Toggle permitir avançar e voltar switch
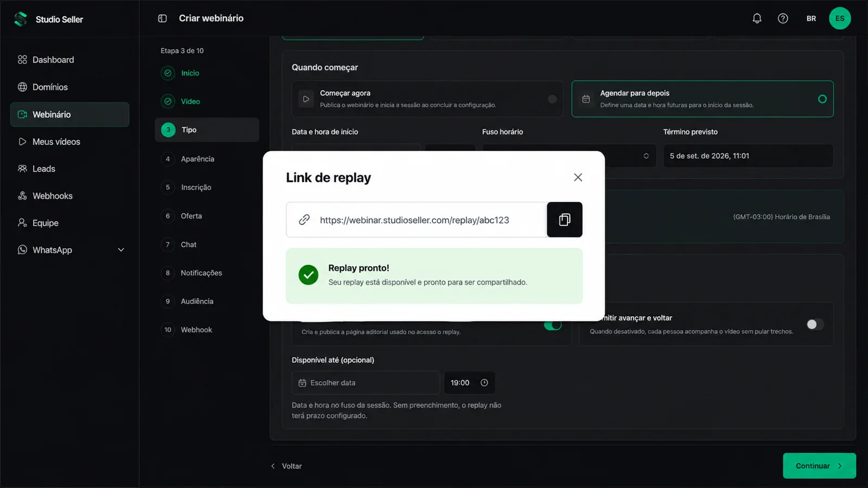Viewport: 868px width, 488px height. tap(815, 324)
